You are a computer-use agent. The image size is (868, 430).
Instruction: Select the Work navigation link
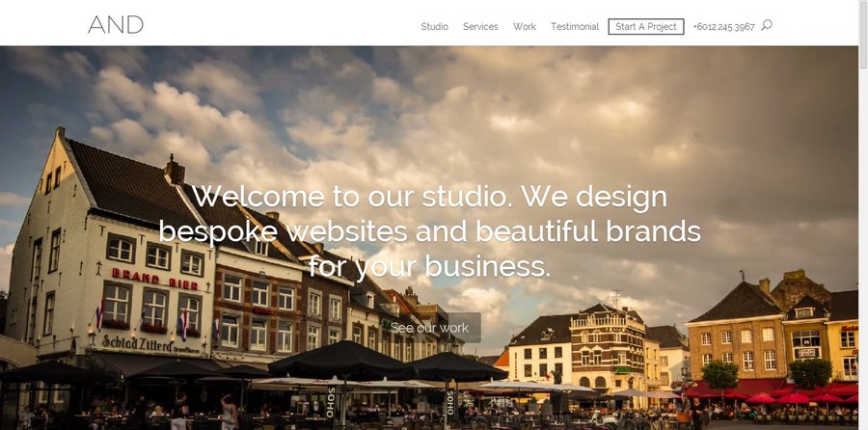[x=525, y=27]
